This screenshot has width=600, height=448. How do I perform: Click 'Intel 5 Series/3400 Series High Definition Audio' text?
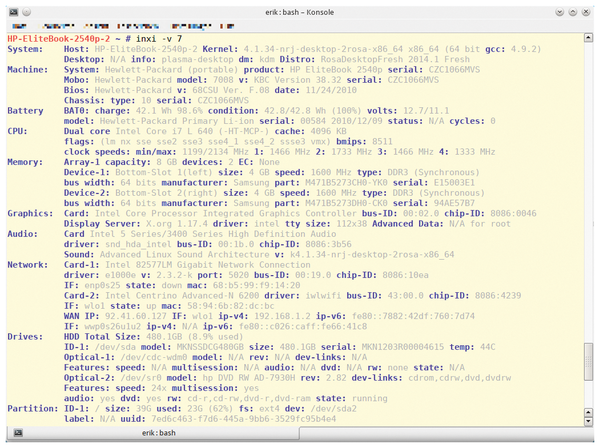pyautogui.click(x=213, y=234)
